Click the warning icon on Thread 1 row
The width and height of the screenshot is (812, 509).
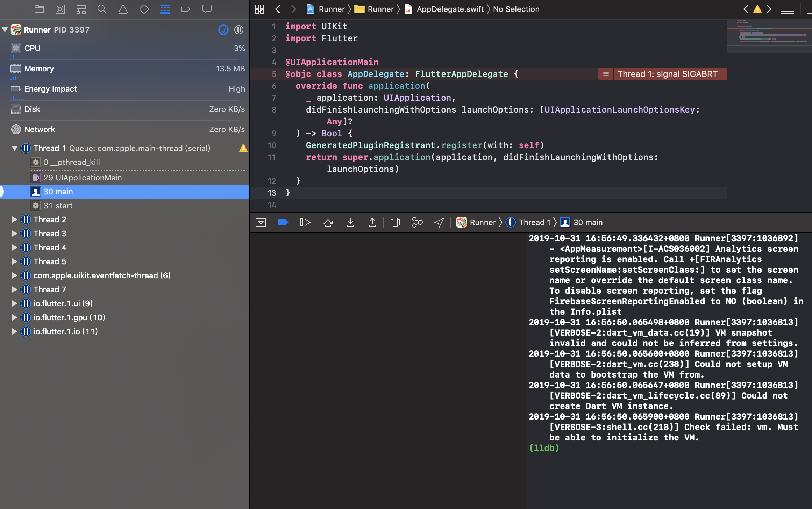(x=243, y=149)
